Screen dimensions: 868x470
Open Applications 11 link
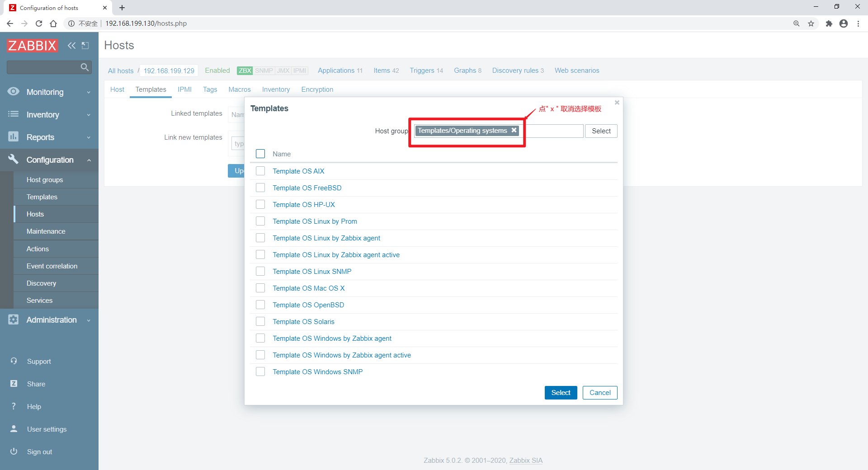pos(340,70)
